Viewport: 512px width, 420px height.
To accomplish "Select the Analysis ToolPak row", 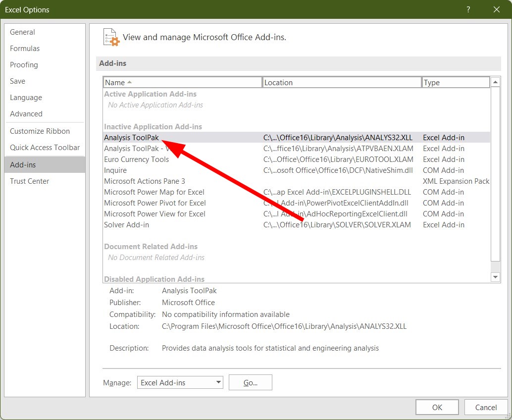I will pyautogui.click(x=297, y=138).
